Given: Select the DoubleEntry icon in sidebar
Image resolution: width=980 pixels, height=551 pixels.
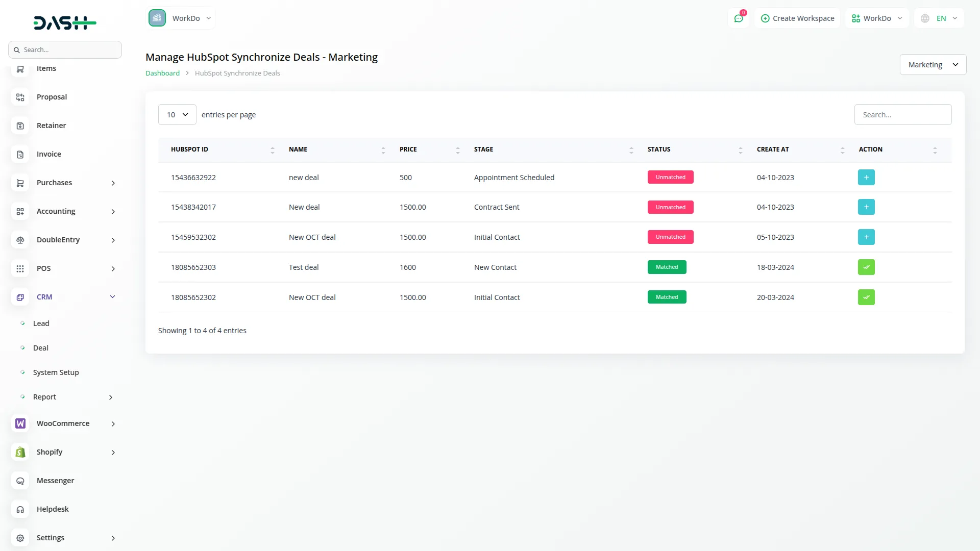Looking at the screenshot, I should click(x=20, y=240).
